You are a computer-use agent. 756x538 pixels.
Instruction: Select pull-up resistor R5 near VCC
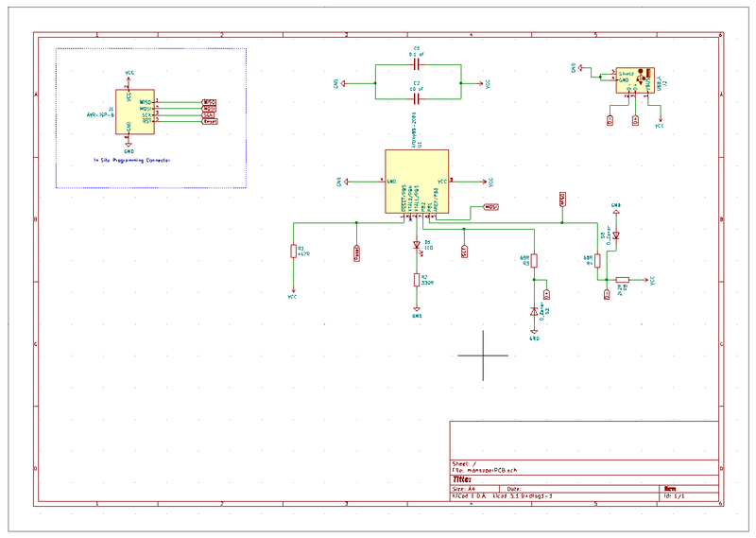click(622, 281)
